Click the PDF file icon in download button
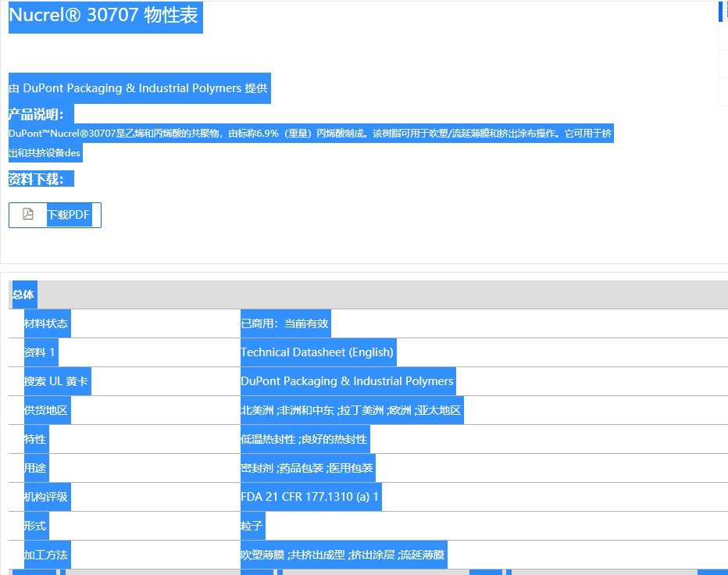728x575 pixels. click(28, 213)
